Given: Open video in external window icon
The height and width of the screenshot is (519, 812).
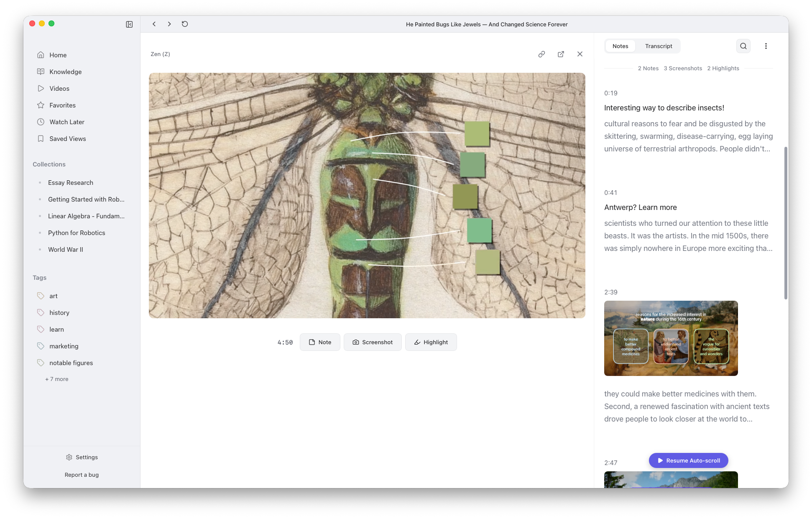Looking at the screenshot, I should tap(561, 54).
